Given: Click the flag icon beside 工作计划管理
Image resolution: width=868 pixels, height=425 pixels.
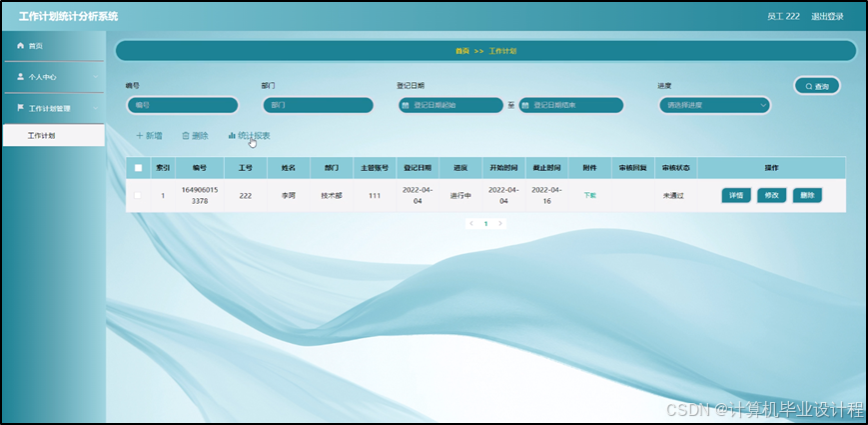Looking at the screenshot, I should [21, 107].
